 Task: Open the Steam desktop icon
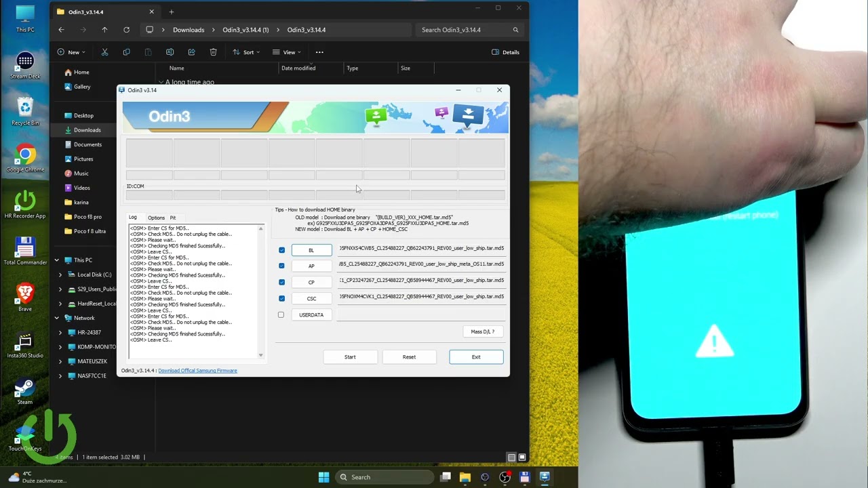(x=25, y=391)
